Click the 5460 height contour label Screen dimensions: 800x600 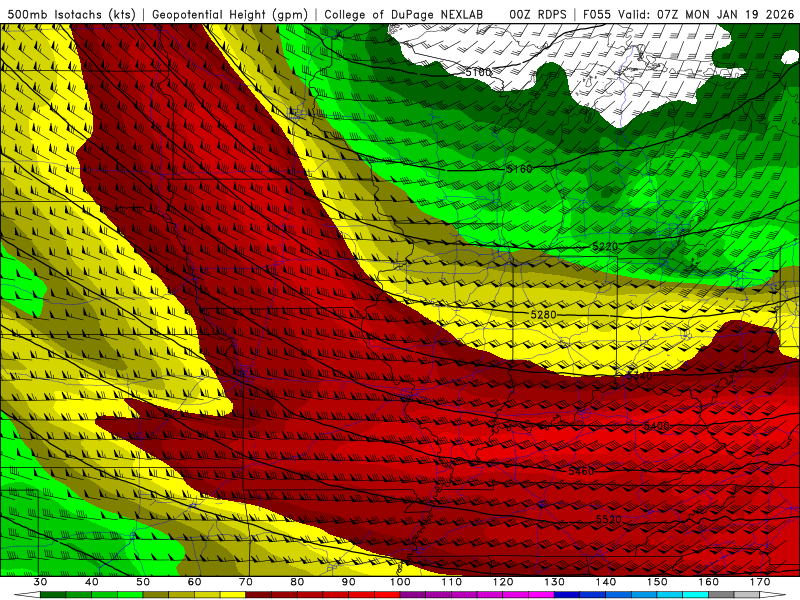[x=581, y=471]
